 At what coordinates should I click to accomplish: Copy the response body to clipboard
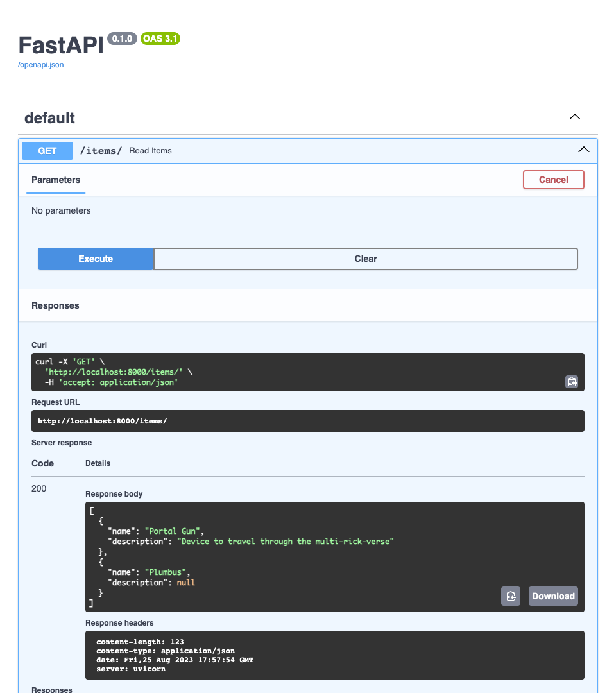[x=510, y=596]
